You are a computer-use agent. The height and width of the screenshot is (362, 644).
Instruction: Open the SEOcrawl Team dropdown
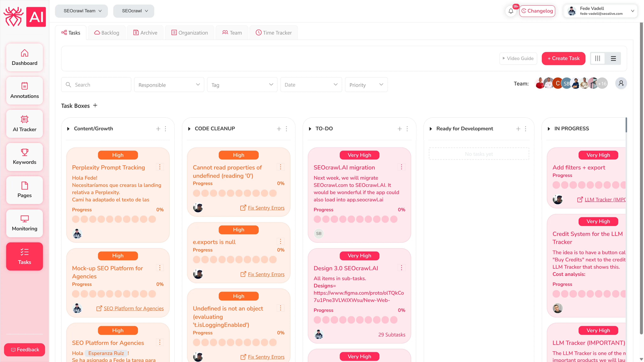click(x=81, y=11)
